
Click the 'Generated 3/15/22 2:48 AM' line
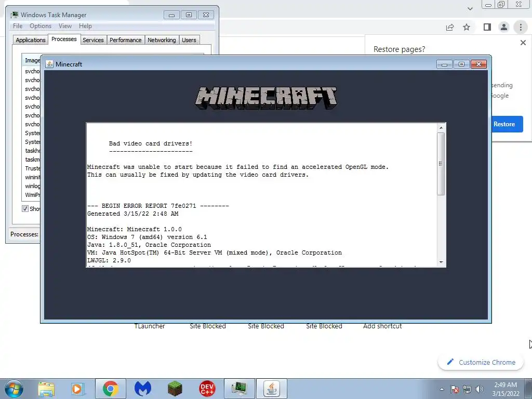(x=132, y=214)
